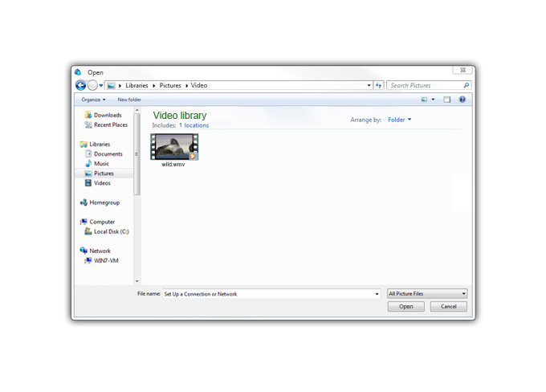Select Computer in the navigation pane

(x=97, y=222)
